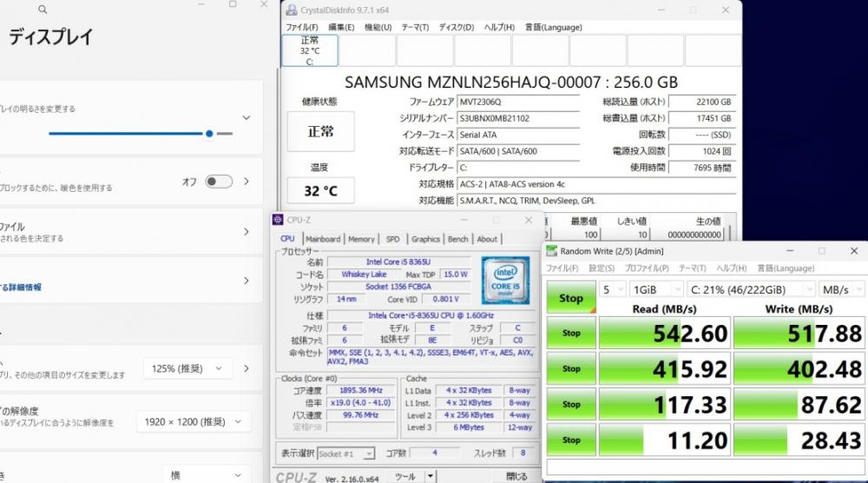Viewport: 868px width, 483px height.
Task: Open the scale custom settings arrow
Action: [x=247, y=368]
